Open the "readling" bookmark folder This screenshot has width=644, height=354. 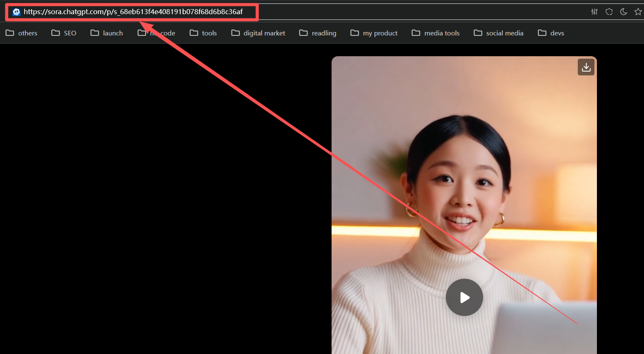[x=318, y=33]
